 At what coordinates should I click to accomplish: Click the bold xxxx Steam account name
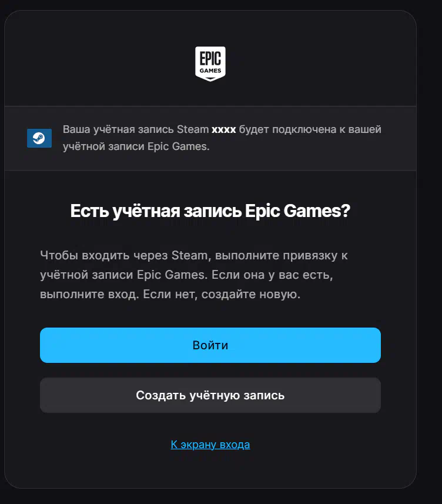click(223, 129)
